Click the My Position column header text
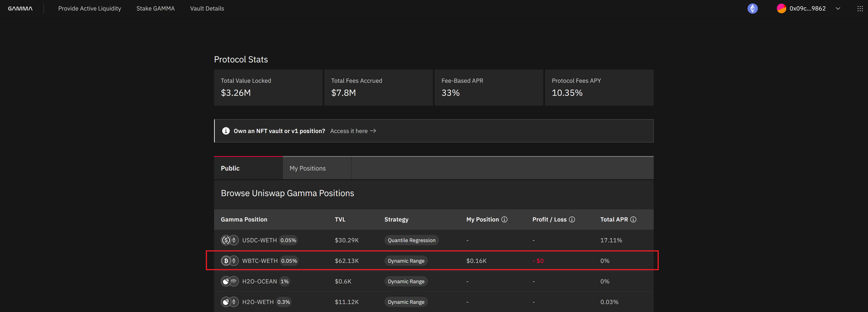This screenshot has width=868, height=312. coord(483,220)
